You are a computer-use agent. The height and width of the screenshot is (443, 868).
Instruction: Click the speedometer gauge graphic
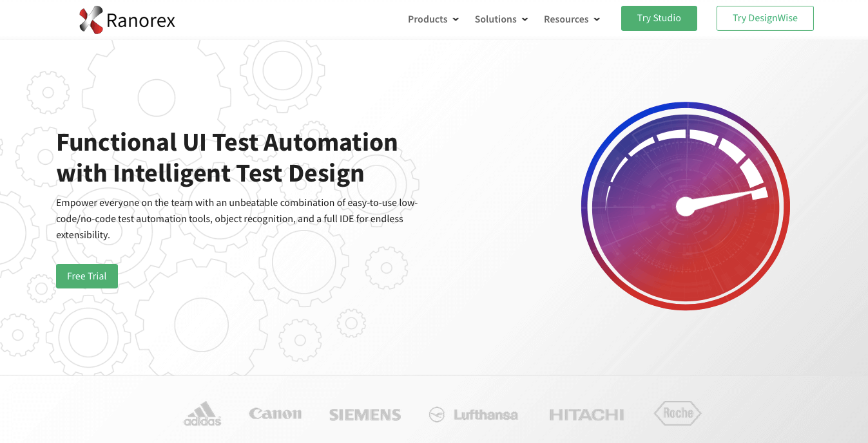click(x=686, y=206)
